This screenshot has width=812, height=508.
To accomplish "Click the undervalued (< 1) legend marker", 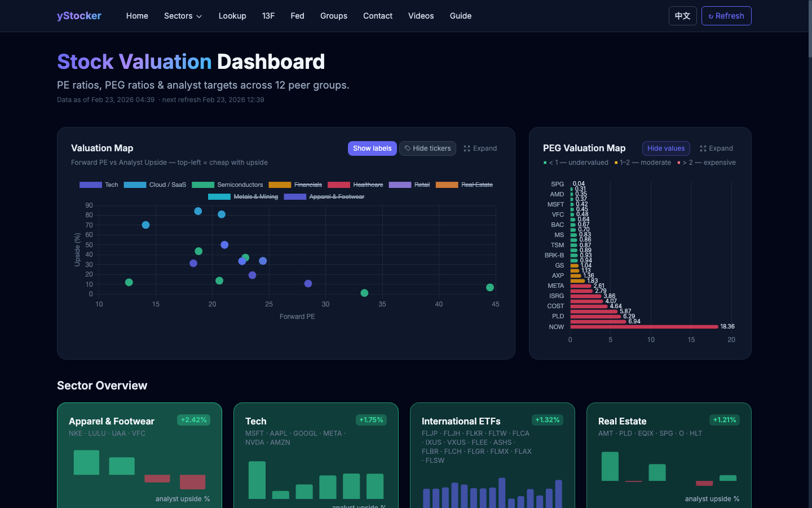I will (544, 162).
